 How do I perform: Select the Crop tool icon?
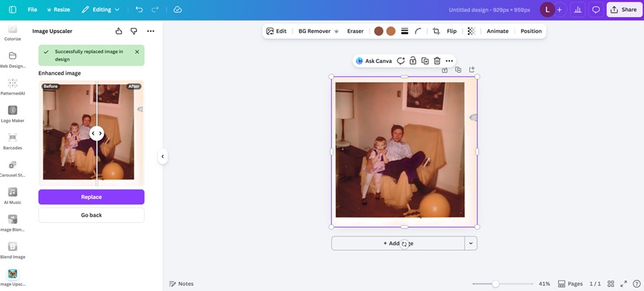436,31
